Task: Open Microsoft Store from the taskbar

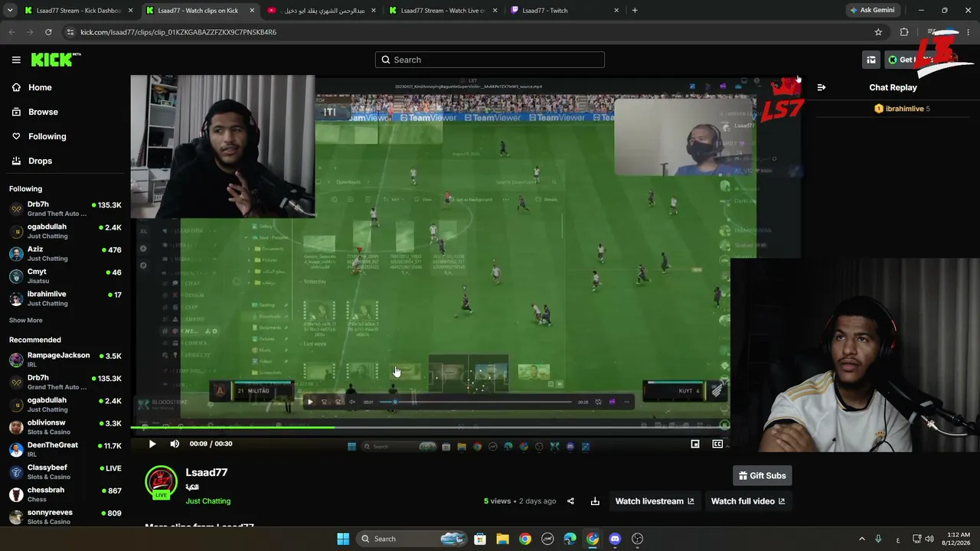Action: (x=480, y=539)
